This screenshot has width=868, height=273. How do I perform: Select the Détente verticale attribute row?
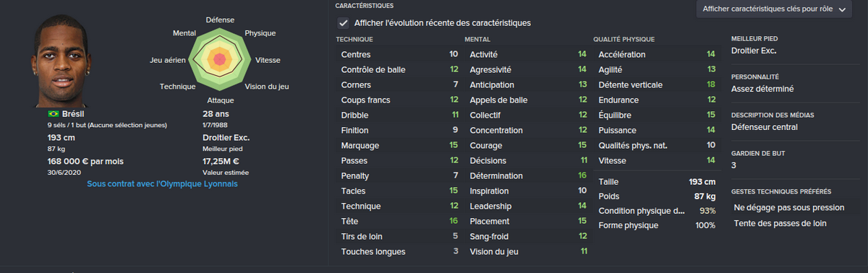[658, 84]
